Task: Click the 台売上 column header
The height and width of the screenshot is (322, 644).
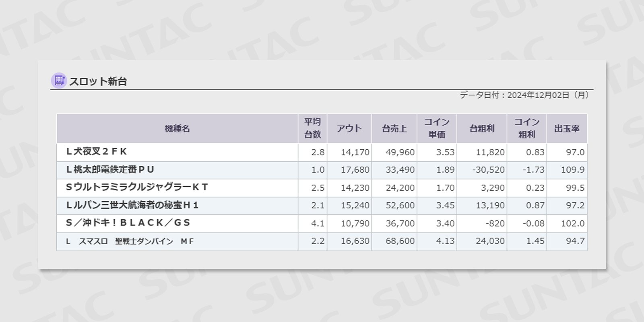Action: click(x=394, y=128)
